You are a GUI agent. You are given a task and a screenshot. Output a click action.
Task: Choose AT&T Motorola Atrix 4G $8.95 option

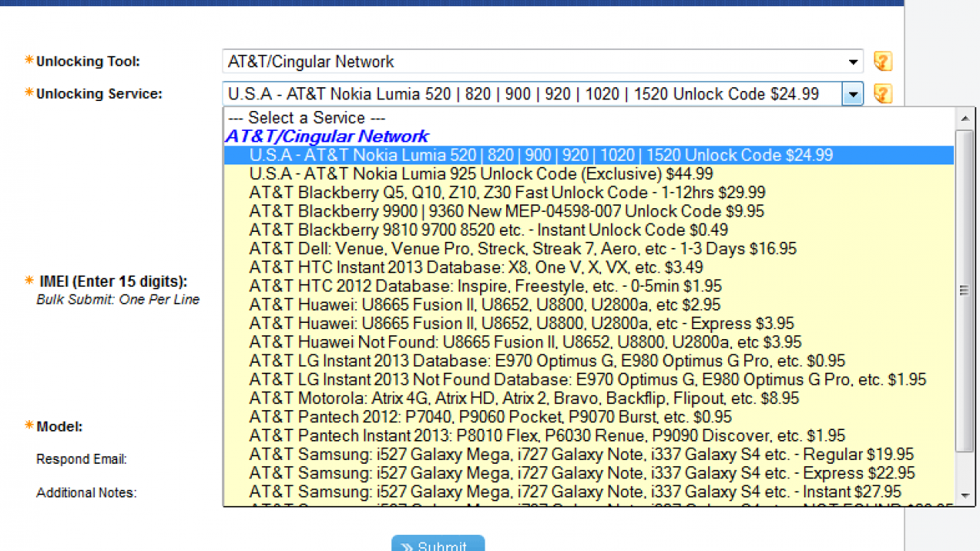coord(589,398)
